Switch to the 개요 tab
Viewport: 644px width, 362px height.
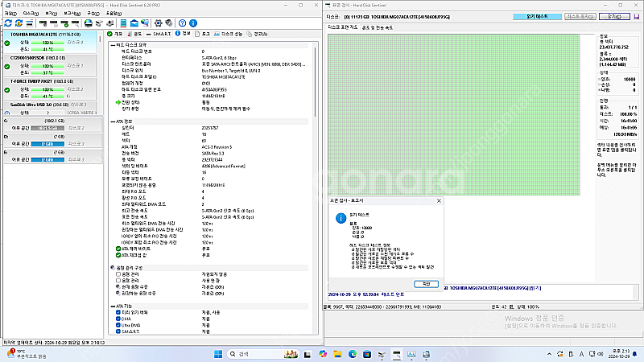(x=115, y=34)
